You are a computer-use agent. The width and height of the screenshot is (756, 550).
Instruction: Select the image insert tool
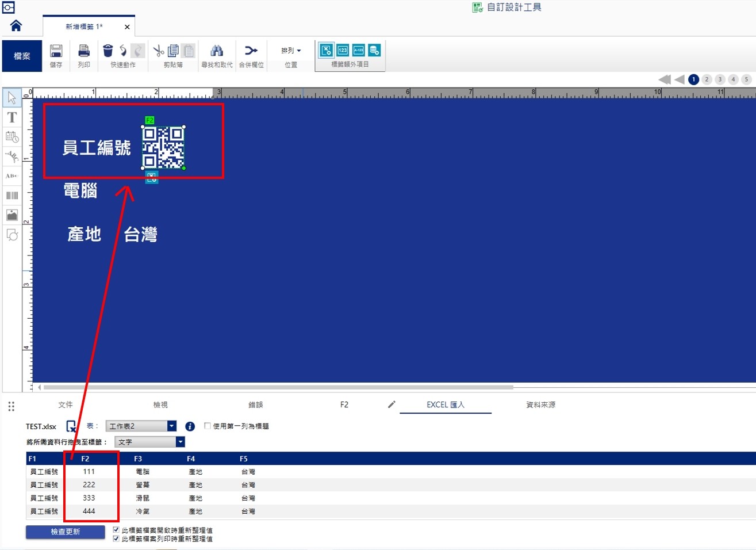coord(12,215)
